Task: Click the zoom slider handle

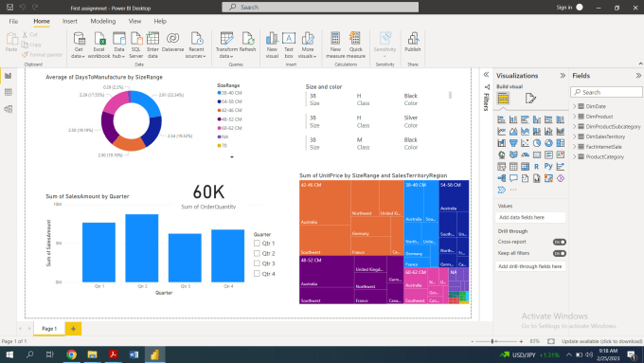Action: pos(492,341)
